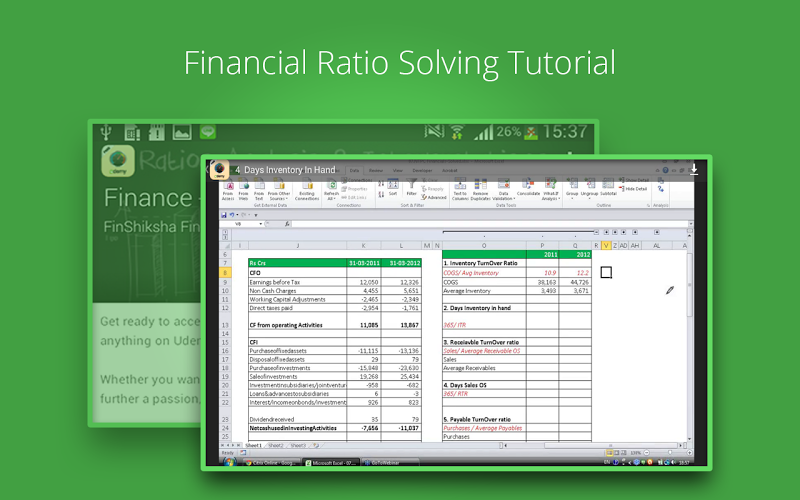Select the Sheet3 worksheet tab
The width and height of the screenshot is (800, 500).
tap(298, 445)
